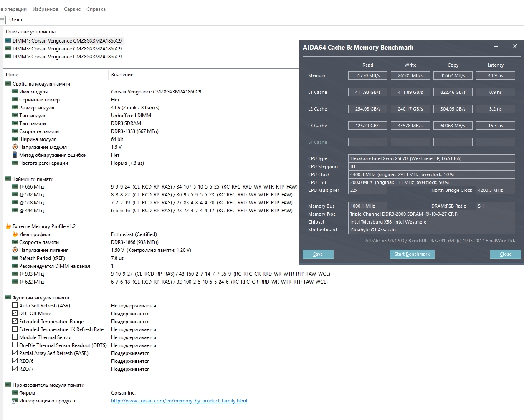Viewport: 524px width, 420px height.
Task: Click the DIMM3 memory module icon
Action: tap(8, 49)
